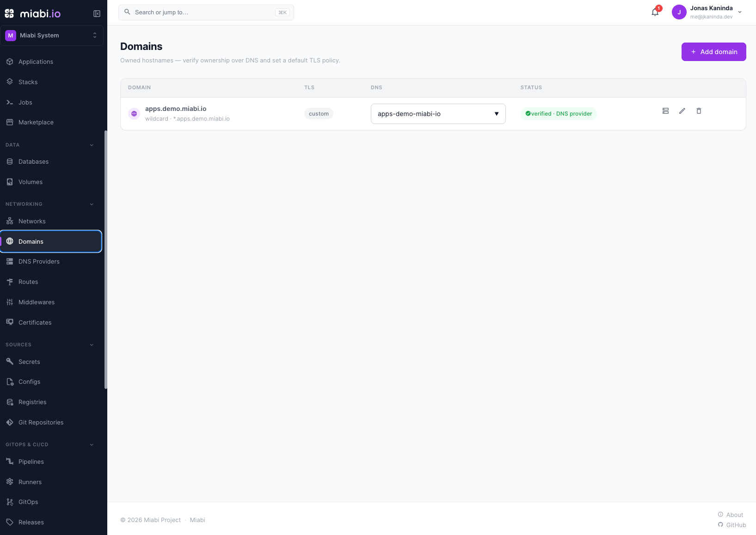Image resolution: width=756 pixels, height=535 pixels.
Task: Select Domains in the sidebar
Action: coord(51,241)
